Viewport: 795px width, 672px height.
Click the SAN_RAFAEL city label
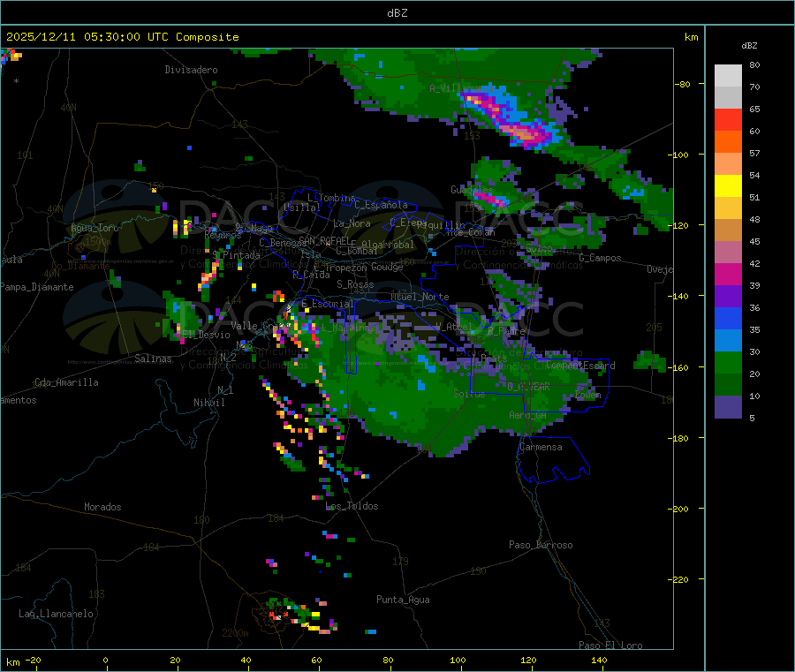324,240
